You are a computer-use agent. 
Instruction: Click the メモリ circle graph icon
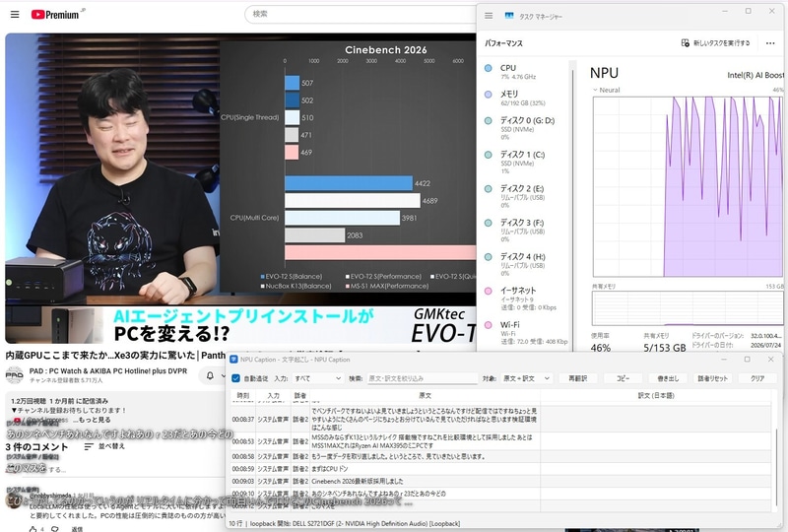click(x=488, y=94)
